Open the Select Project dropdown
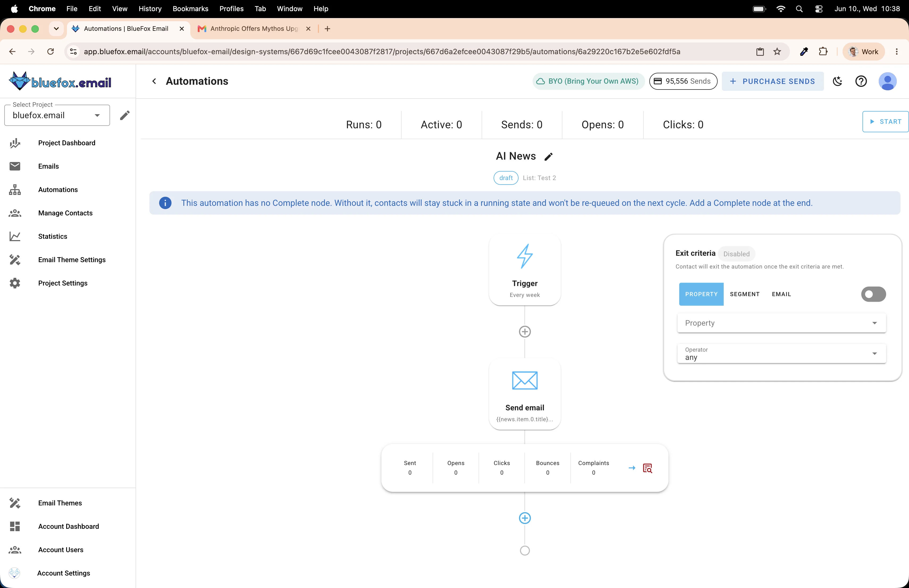 click(x=57, y=115)
